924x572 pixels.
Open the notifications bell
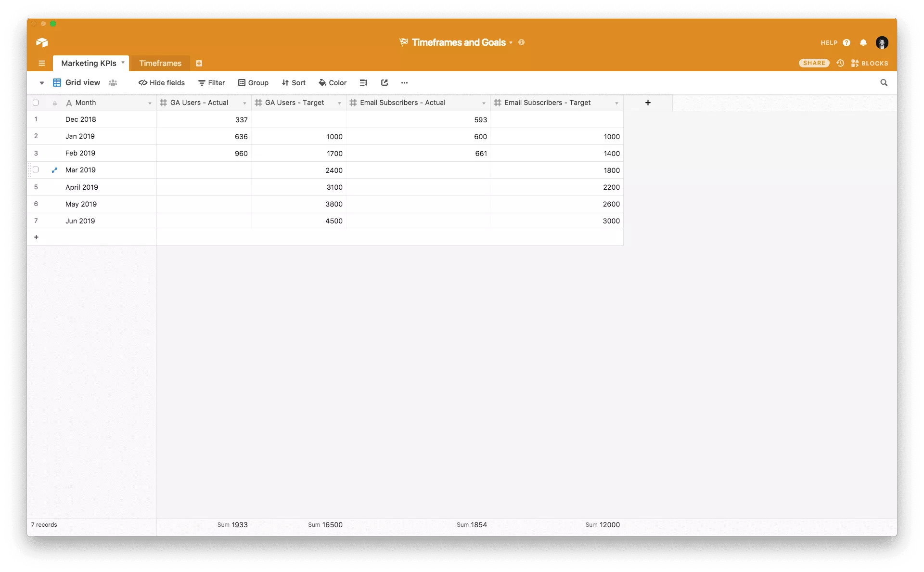point(863,43)
